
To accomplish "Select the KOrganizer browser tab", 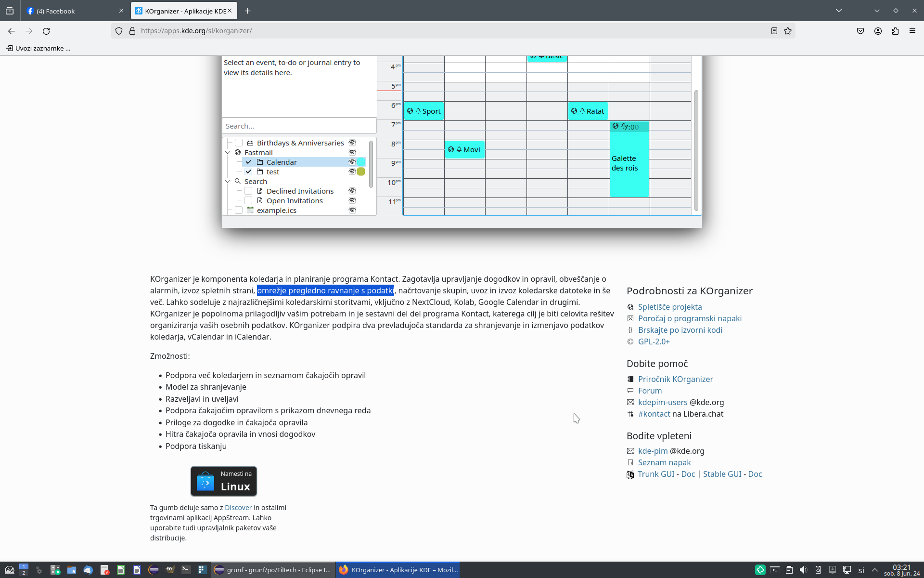I will tap(183, 11).
